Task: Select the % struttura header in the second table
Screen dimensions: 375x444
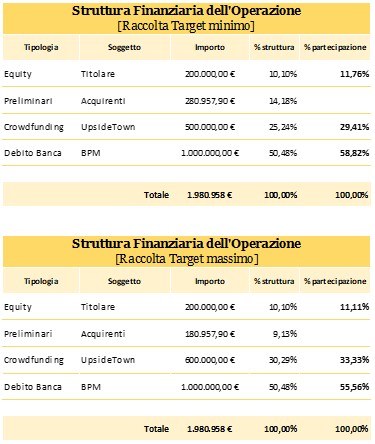Action: pyautogui.click(x=274, y=281)
